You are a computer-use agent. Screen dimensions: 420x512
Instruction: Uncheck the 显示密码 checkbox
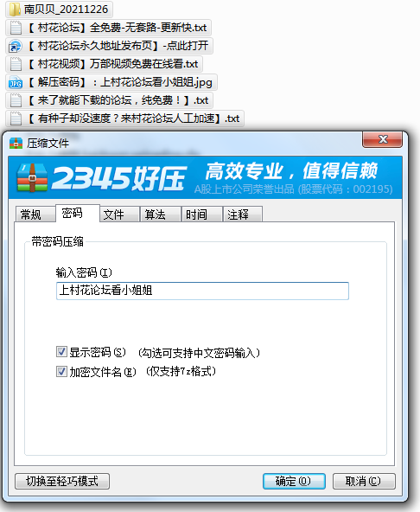tap(61, 352)
